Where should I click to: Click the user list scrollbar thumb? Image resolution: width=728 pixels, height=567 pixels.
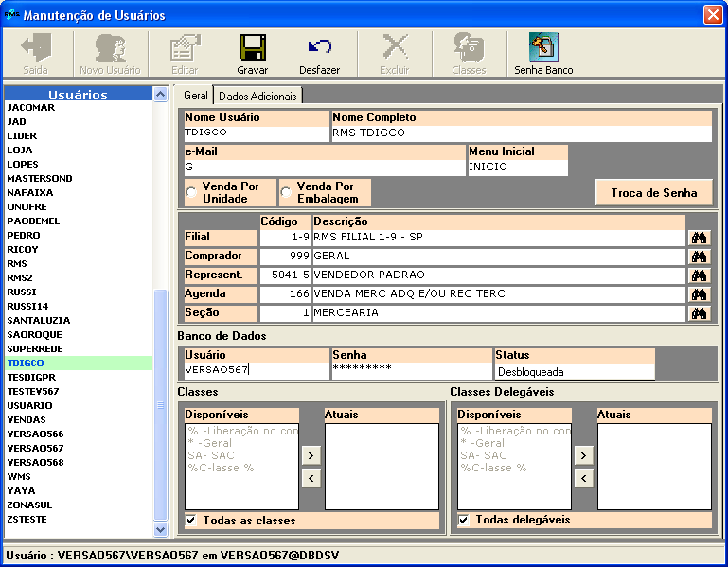coord(161,404)
